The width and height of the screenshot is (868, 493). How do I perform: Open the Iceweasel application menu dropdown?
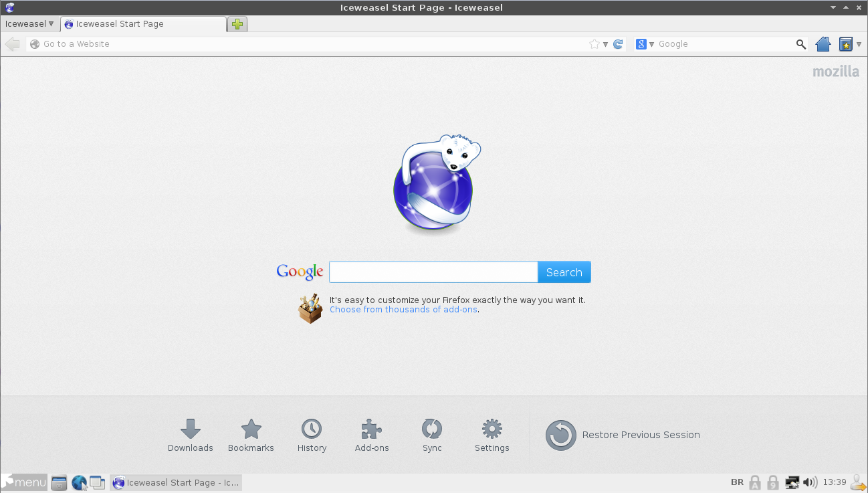[29, 24]
